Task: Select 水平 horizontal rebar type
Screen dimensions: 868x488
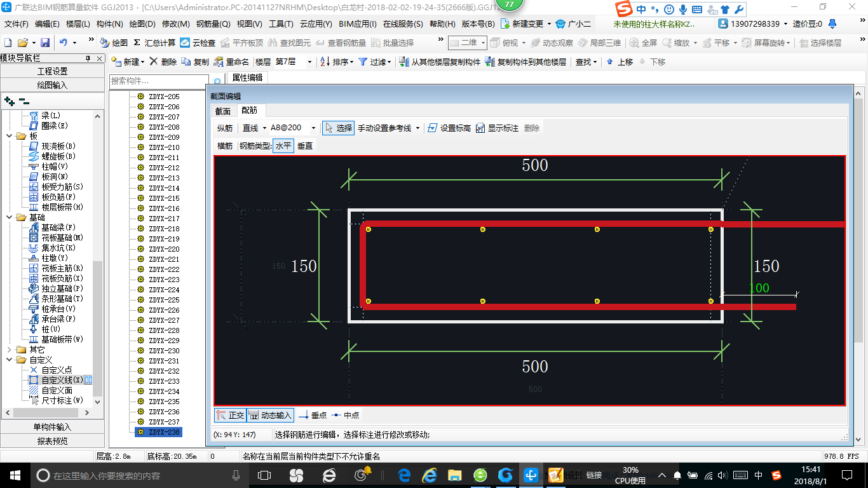Action: (x=283, y=146)
